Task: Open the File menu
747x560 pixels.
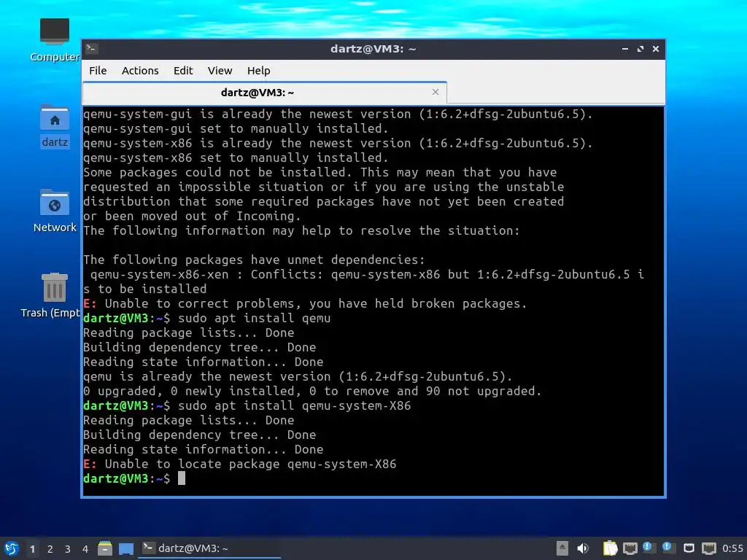Action: pos(98,71)
